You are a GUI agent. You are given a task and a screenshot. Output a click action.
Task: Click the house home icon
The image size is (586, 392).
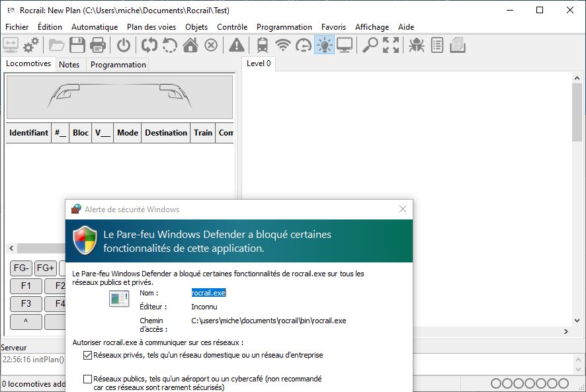click(190, 45)
